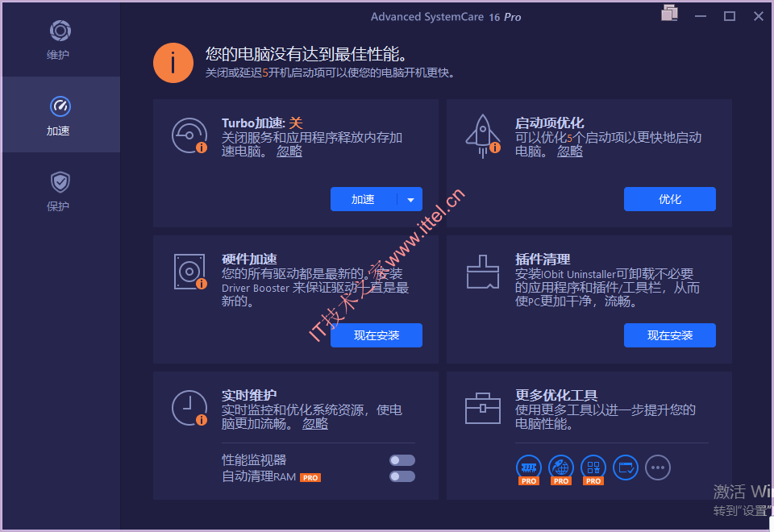Open the window checkmark program tool
774x532 pixels.
[x=626, y=468]
